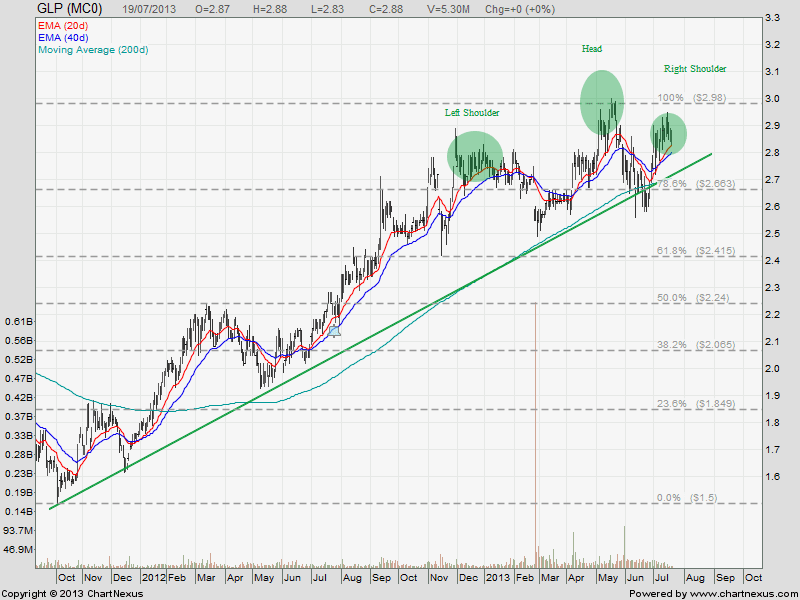This screenshot has height=600, width=800.
Task: Click the 50.0% ($2.24) Fibonacci label
Action: click(693, 297)
